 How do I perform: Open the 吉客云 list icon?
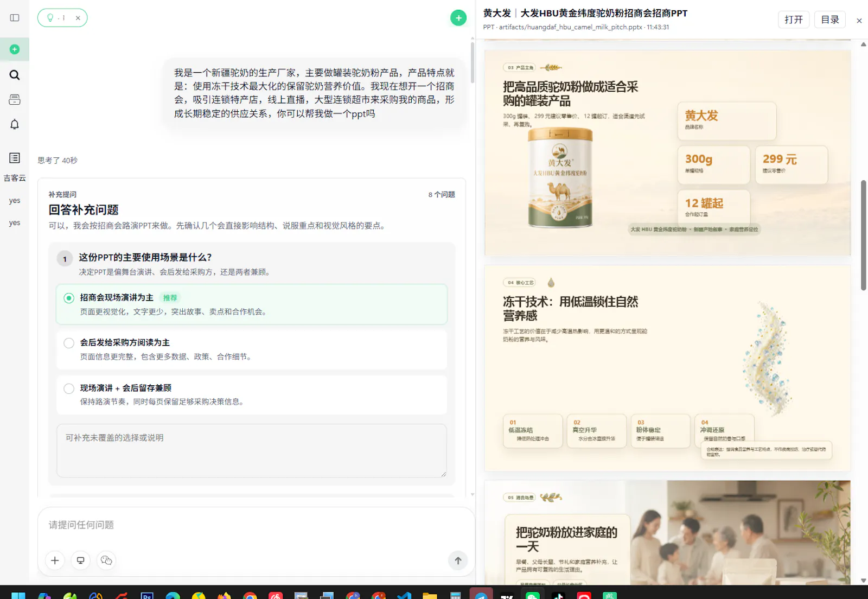point(15,158)
